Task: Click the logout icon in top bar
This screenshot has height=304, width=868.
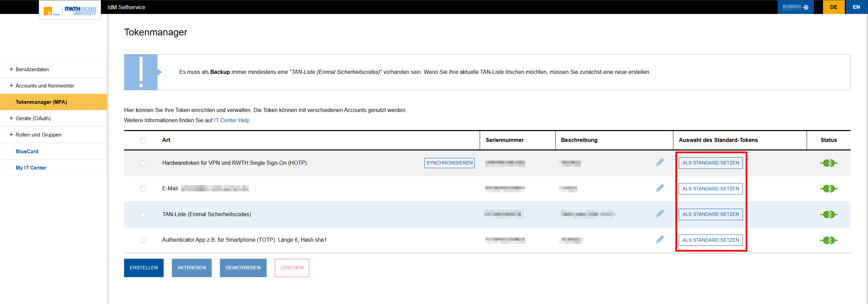Action: point(806,7)
